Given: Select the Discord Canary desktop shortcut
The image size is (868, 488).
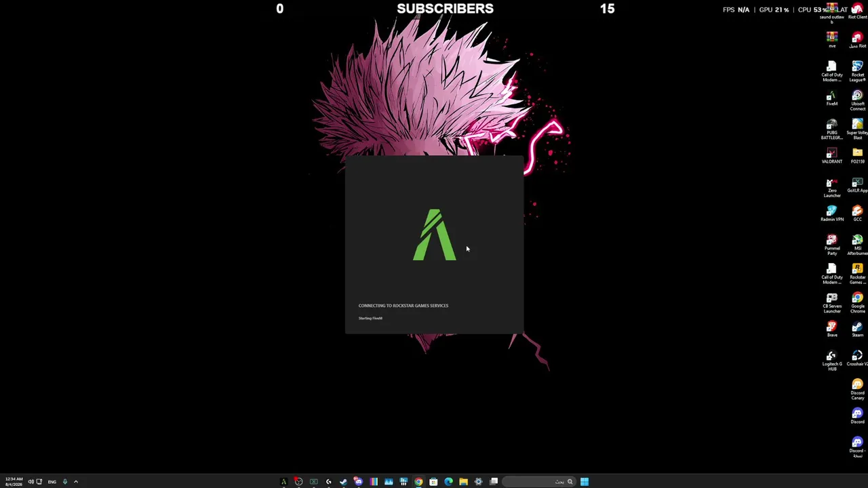Looking at the screenshot, I should click(858, 390).
